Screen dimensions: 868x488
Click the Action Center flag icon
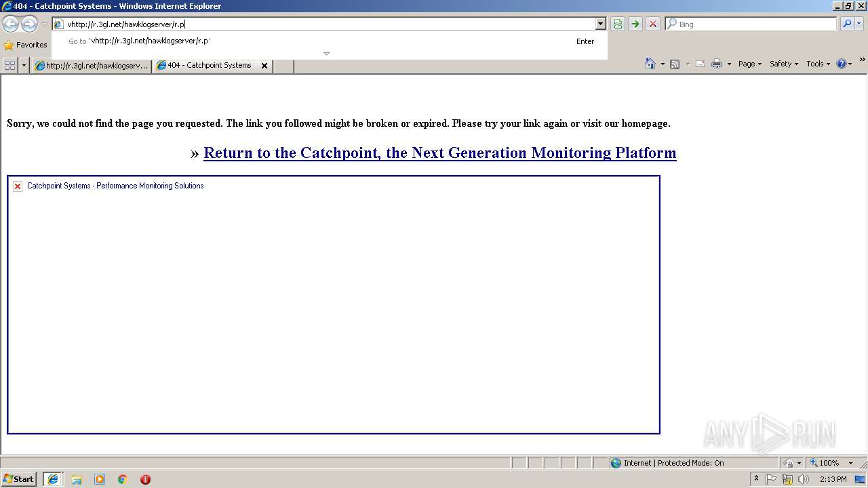tap(771, 479)
